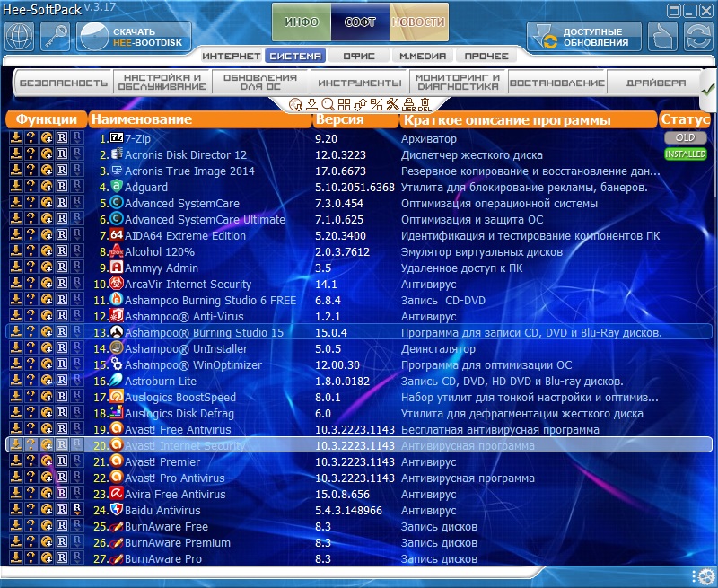The image size is (718, 588).
Task: Click the globe icon in the top-left corner
Action: point(21,36)
